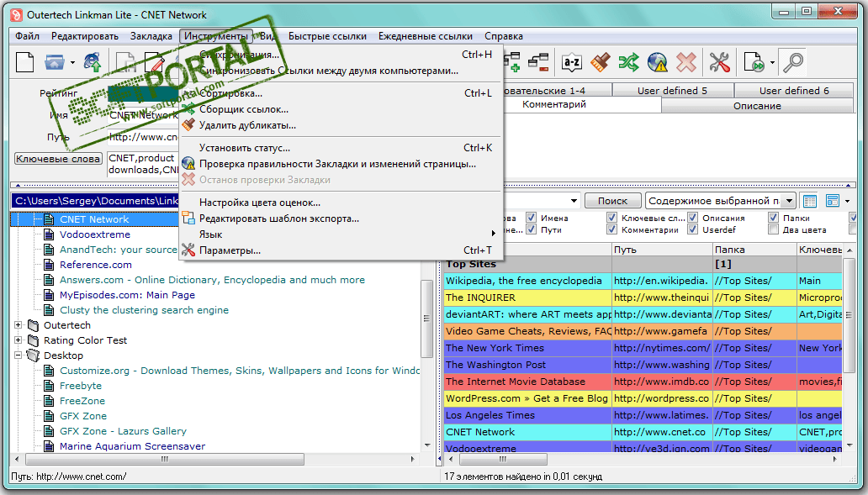
Task: Select The Internet Movie Database result row
Action: tap(643, 382)
